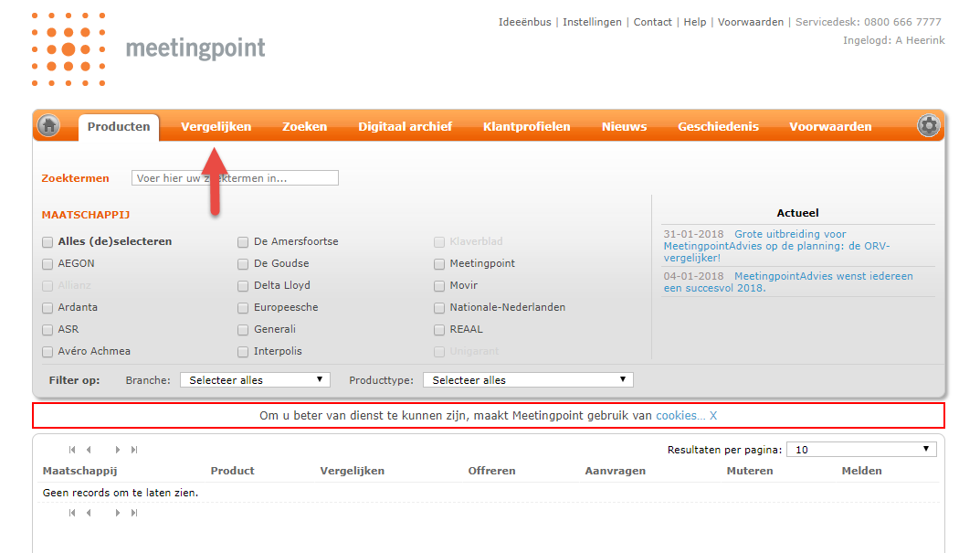Click the Product column header
This screenshot has height=553, width=980.
(x=233, y=471)
